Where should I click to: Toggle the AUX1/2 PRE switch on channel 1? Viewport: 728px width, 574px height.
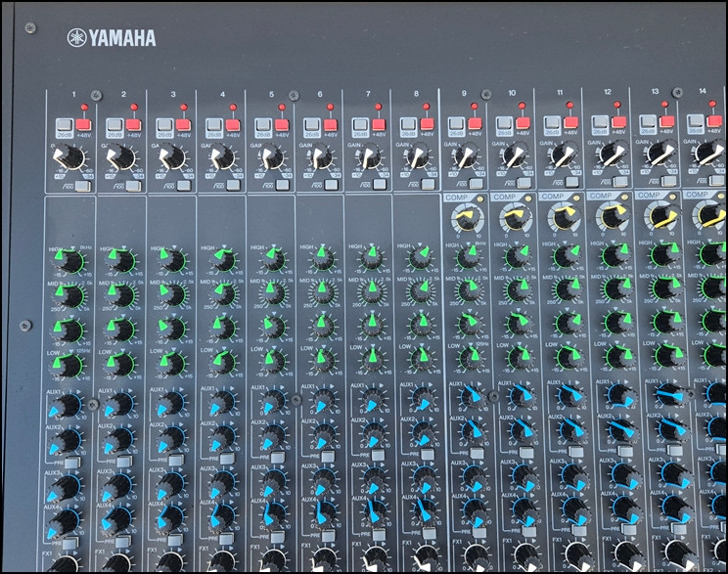(x=72, y=463)
